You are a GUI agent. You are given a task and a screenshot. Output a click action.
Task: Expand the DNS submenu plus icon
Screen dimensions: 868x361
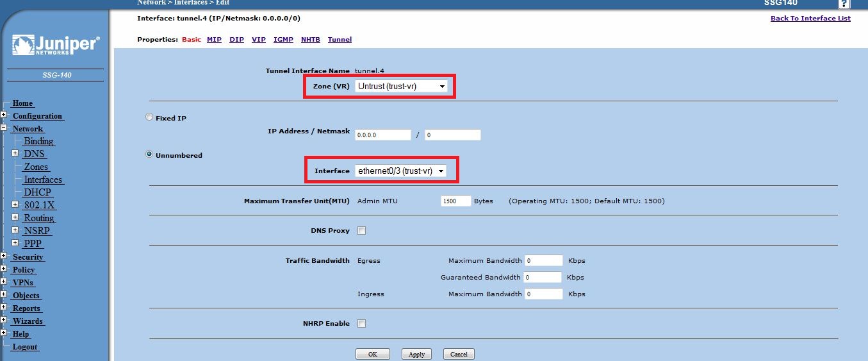15,154
